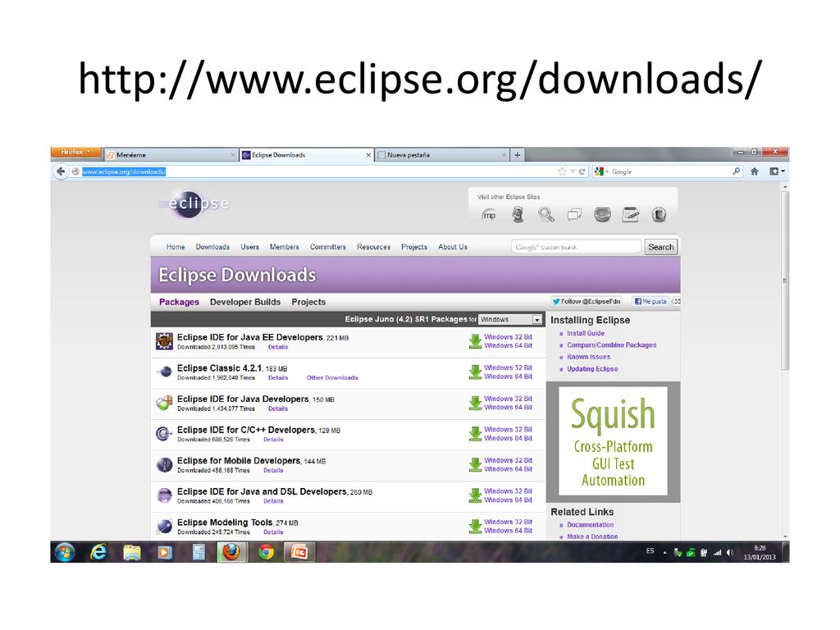Screen dimensions: 840x630
Task: Open the platform dropdown showing Windows
Action: 510,319
